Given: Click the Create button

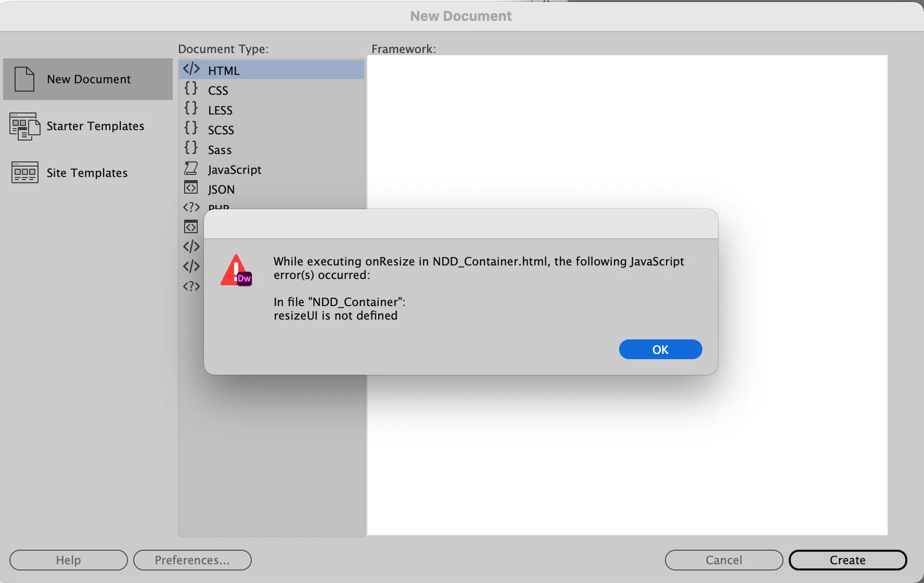Looking at the screenshot, I should click(x=848, y=560).
